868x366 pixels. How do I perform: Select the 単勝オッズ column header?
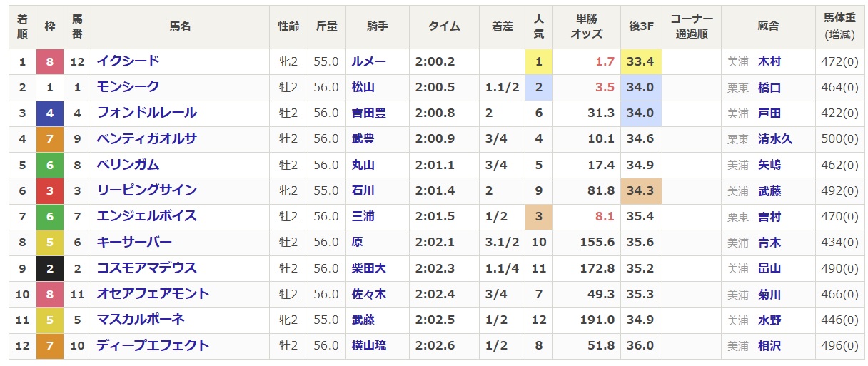click(587, 26)
